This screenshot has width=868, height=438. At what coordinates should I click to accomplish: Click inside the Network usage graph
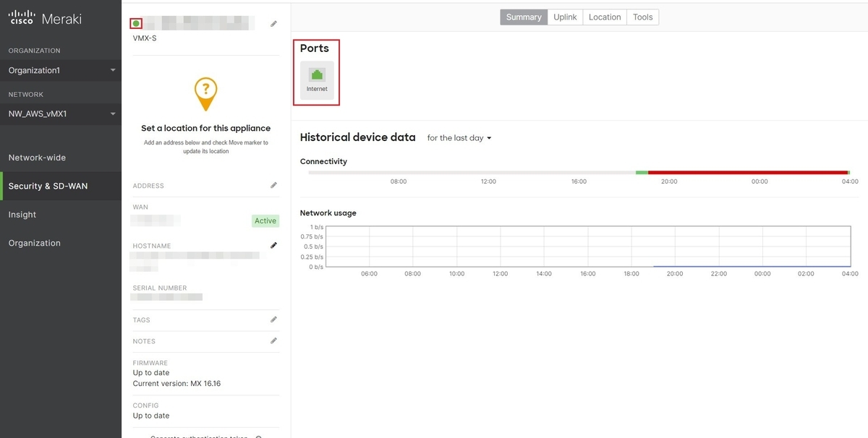[x=587, y=246]
